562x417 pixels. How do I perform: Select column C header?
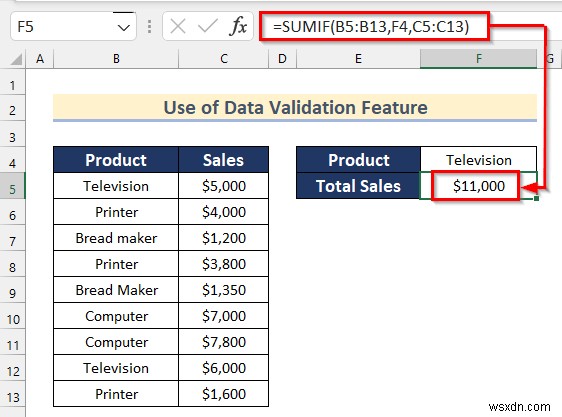click(224, 58)
